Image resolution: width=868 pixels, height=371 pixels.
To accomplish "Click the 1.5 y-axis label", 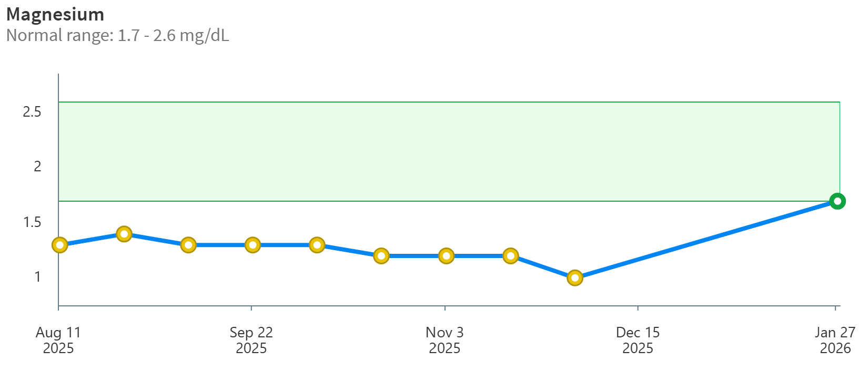I will click(32, 222).
